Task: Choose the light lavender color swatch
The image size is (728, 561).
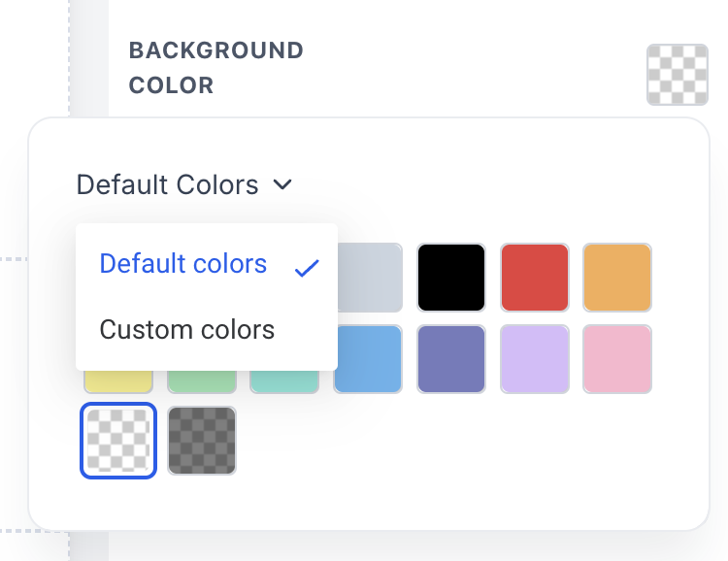Action: [x=534, y=358]
